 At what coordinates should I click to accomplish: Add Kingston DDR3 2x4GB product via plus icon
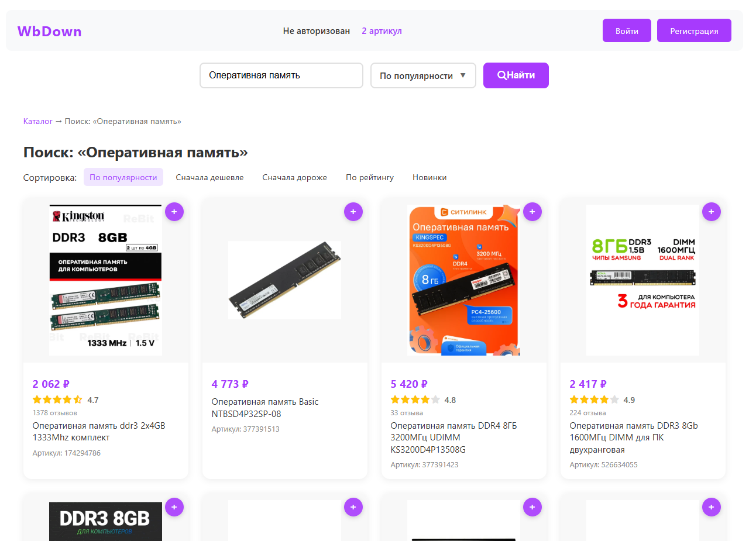point(174,212)
